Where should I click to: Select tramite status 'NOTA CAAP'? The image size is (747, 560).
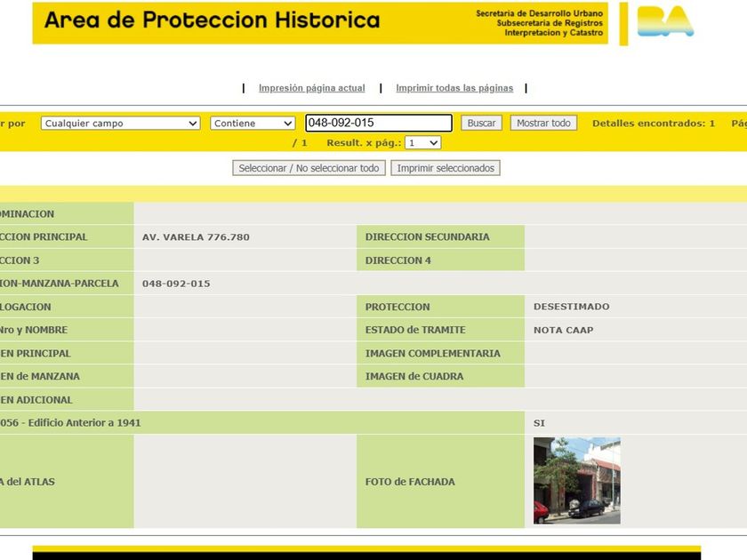point(563,330)
